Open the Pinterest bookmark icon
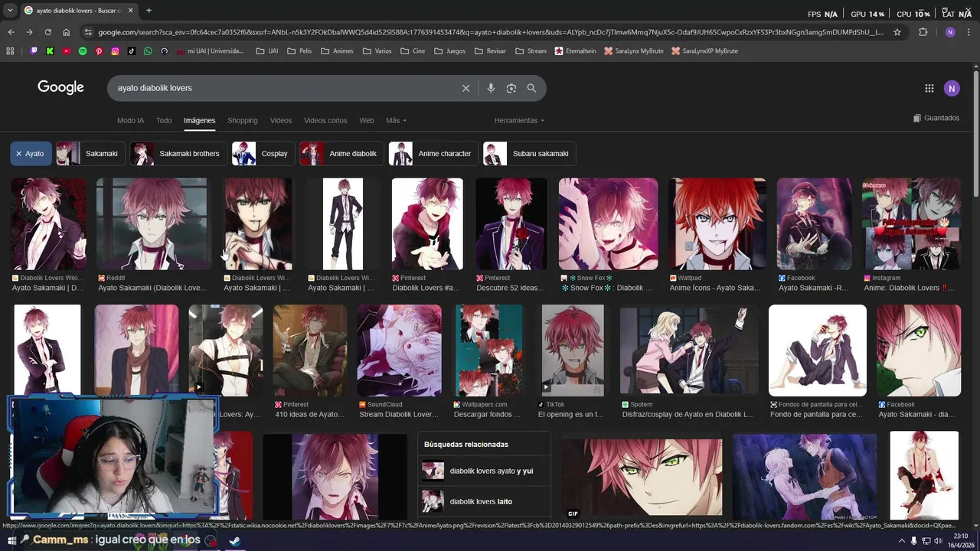 pos(99,51)
